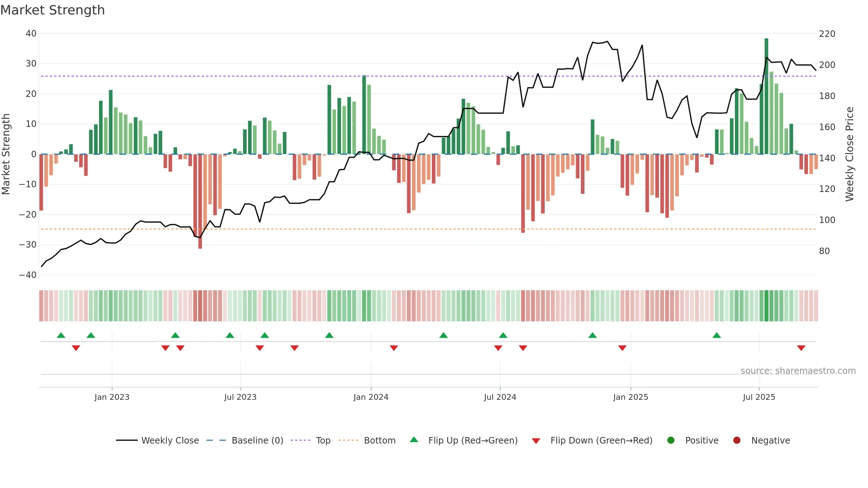This screenshot has width=868, height=488.
Task: Click the right axis tick label 80
Action: tap(824, 251)
